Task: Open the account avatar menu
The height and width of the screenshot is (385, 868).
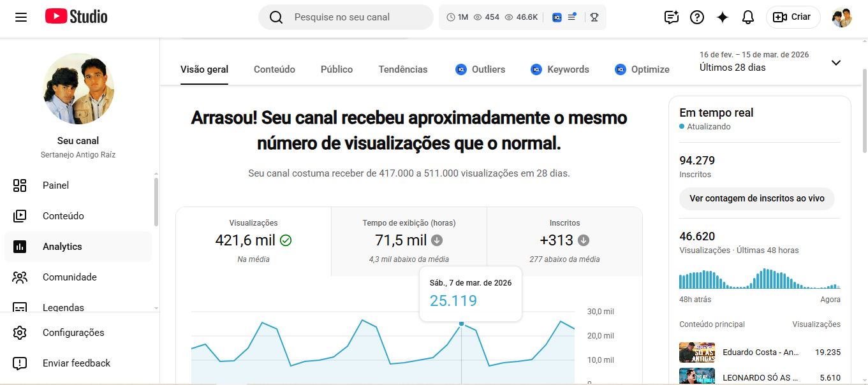Action: (842, 17)
